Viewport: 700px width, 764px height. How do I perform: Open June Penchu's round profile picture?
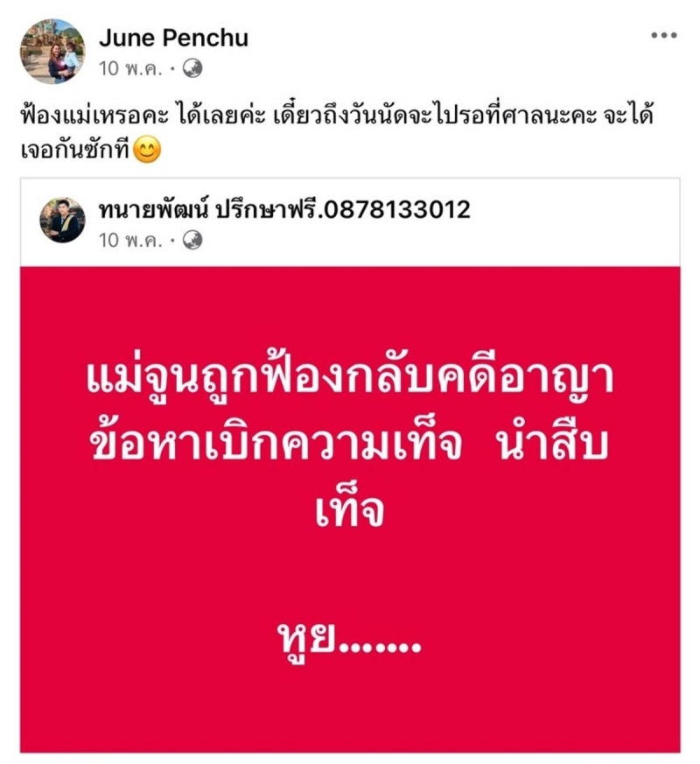(52, 51)
